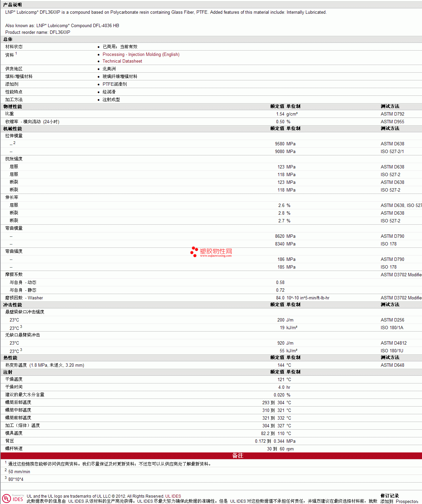Click the 北美洲 availability entry
This screenshot has height=504, width=422.
tap(109, 69)
